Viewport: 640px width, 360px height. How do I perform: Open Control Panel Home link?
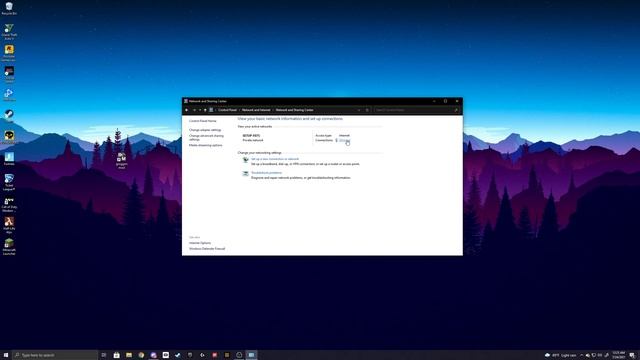202,121
